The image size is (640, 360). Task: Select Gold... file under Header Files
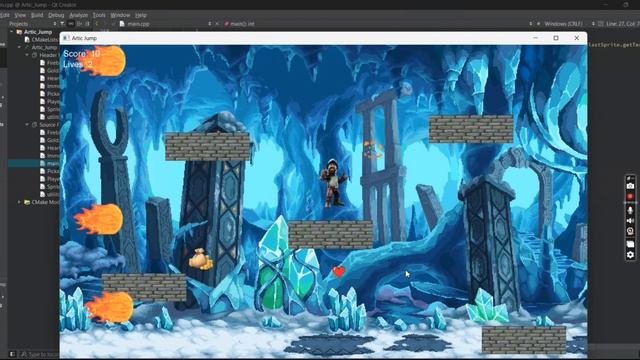click(49, 71)
